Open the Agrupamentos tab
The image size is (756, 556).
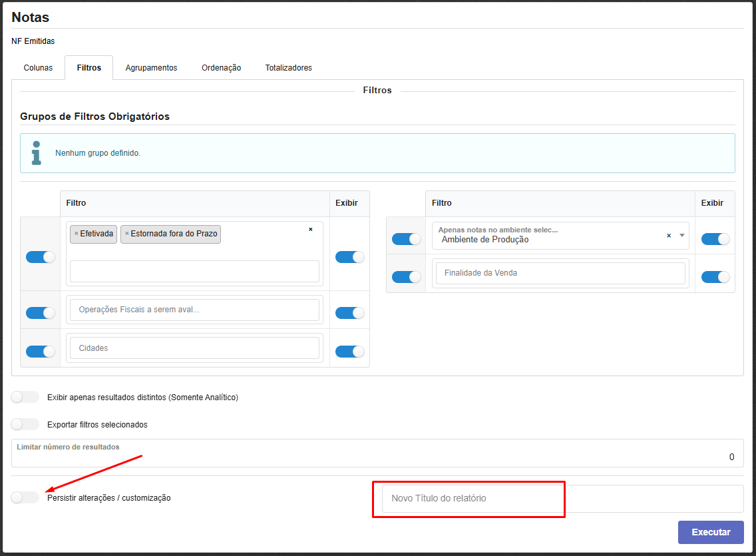[x=151, y=68]
